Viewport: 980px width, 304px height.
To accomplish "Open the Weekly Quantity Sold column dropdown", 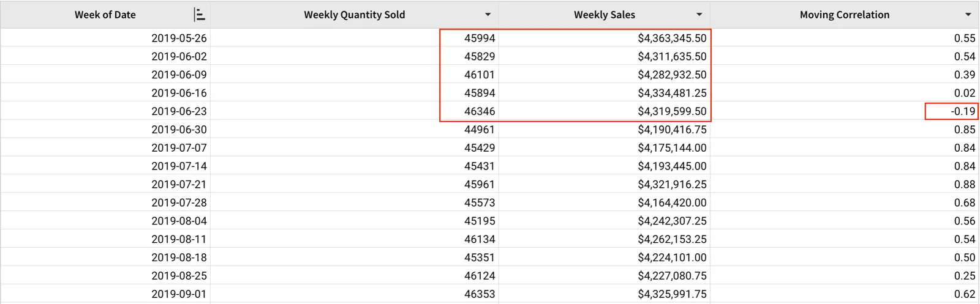I will pos(488,15).
